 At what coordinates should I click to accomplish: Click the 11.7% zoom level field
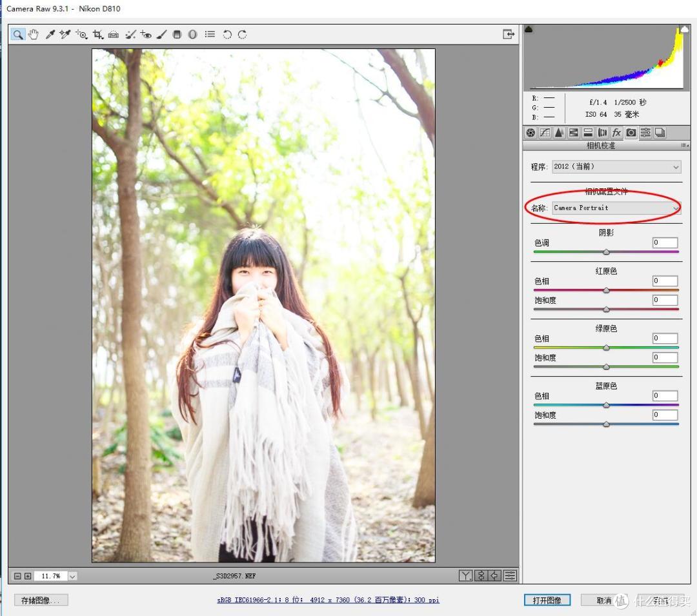tap(51, 576)
